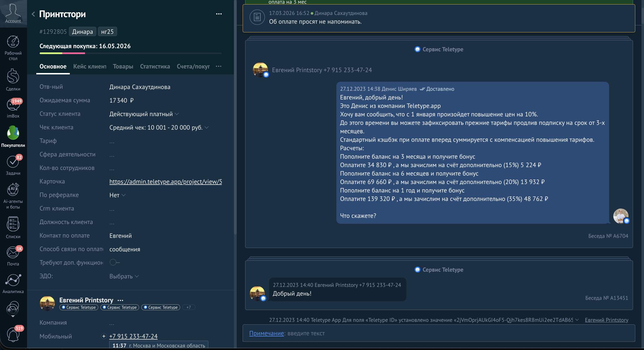644x350 pixels.
Task: Click the phone link +7 915 233-47-24
Action: coord(133,336)
